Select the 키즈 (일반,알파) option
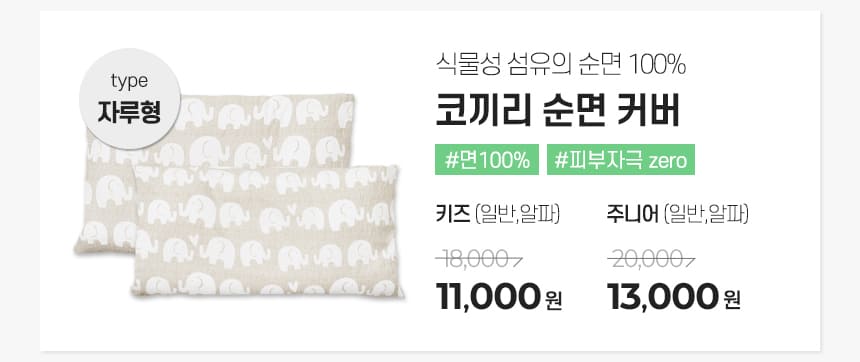 [497, 213]
